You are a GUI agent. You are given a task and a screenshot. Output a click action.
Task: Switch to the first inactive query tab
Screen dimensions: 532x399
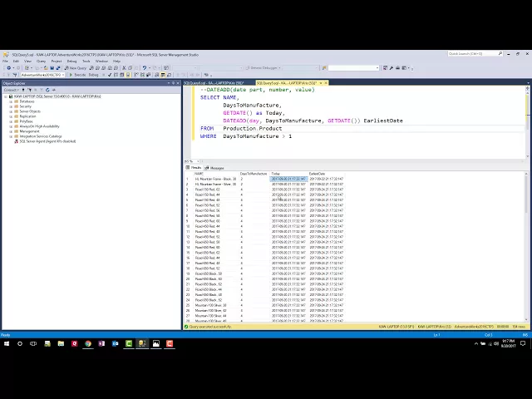point(214,83)
